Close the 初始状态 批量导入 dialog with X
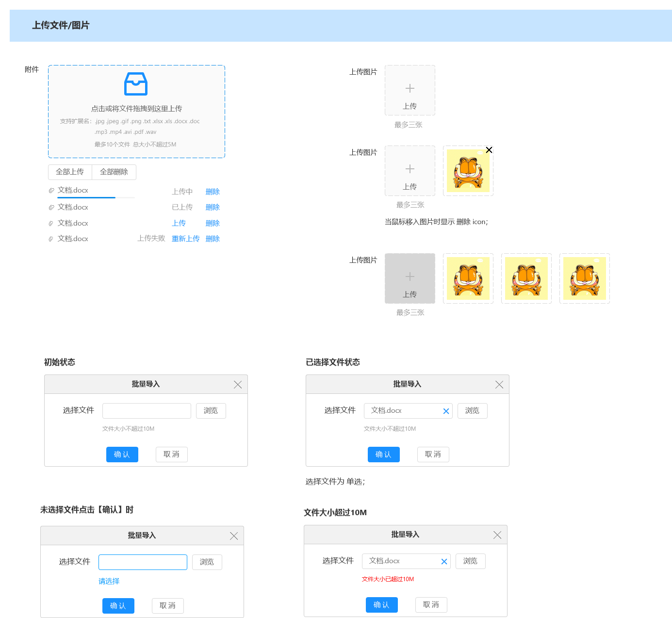 (x=238, y=384)
